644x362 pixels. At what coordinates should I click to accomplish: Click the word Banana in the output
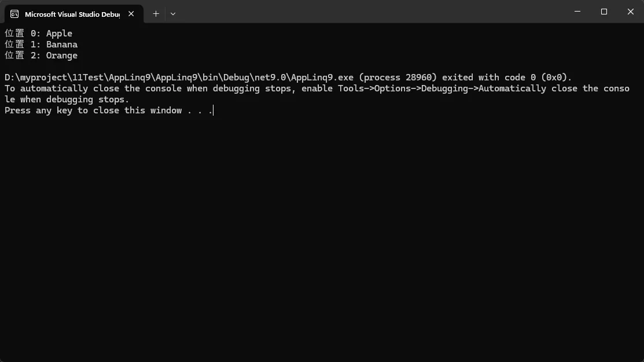[x=62, y=45]
